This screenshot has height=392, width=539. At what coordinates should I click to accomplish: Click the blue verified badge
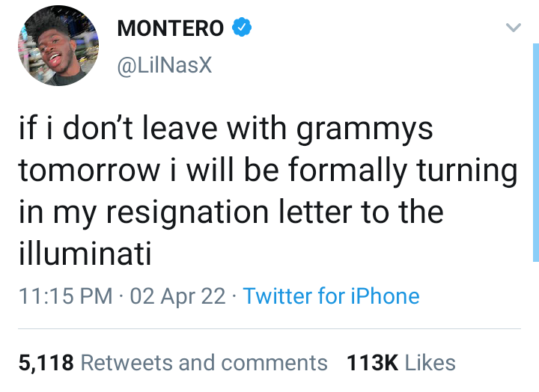pyautogui.click(x=241, y=28)
